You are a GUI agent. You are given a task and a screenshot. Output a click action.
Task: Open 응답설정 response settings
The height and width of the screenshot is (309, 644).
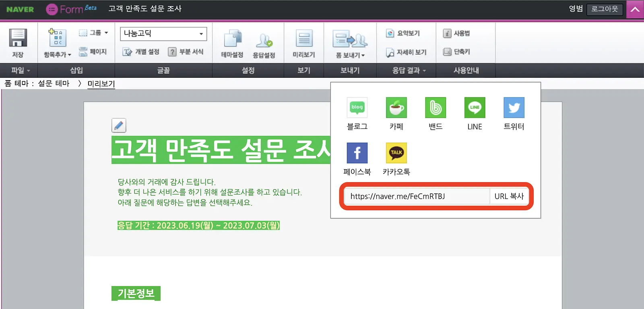[x=264, y=46]
